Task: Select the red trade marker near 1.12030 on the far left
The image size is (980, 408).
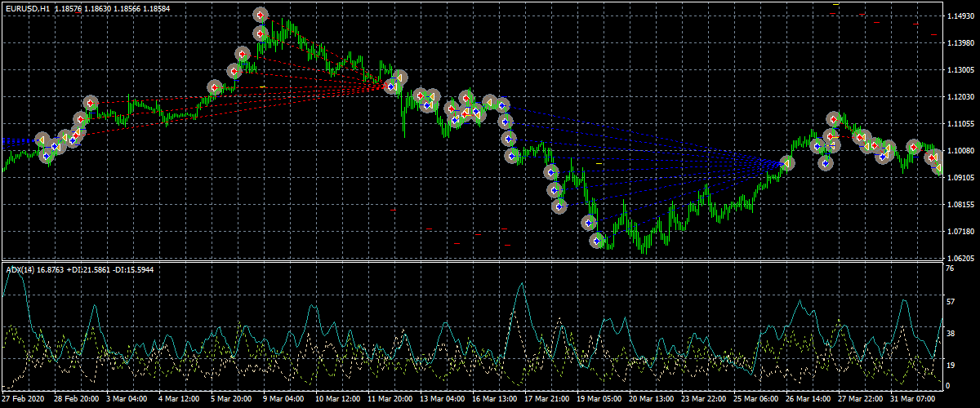Action: pos(91,103)
